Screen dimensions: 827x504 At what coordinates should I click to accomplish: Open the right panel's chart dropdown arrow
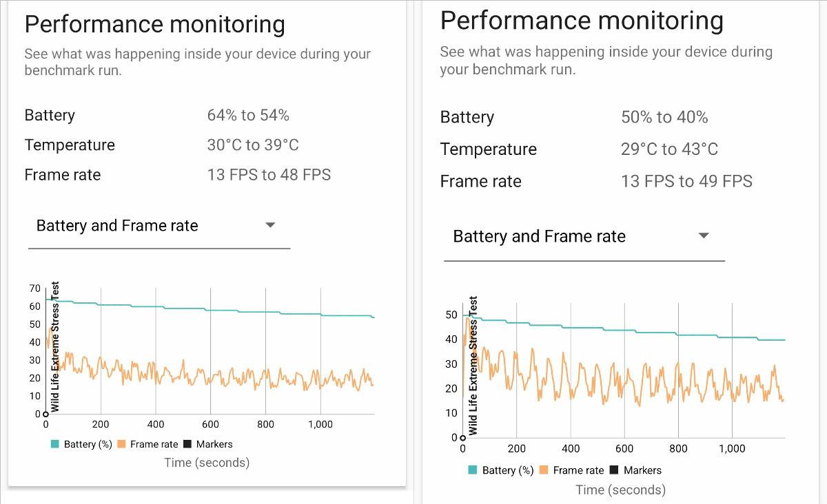[704, 235]
